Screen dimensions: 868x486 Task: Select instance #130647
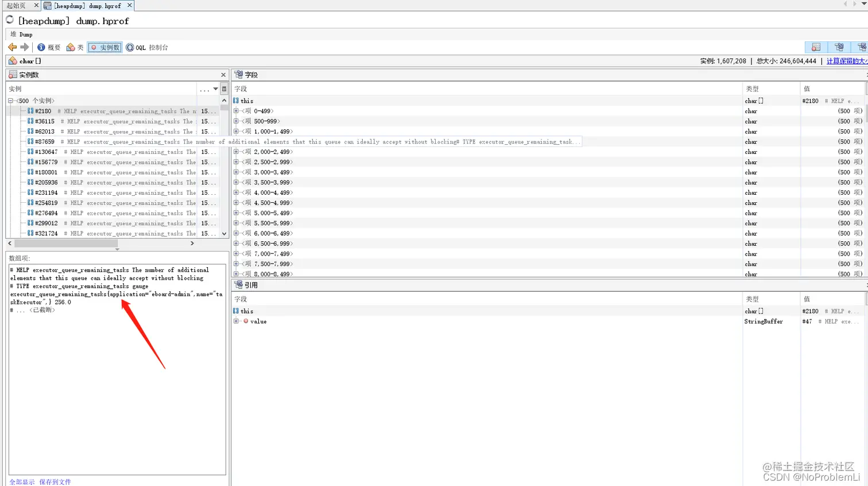[x=113, y=152]
